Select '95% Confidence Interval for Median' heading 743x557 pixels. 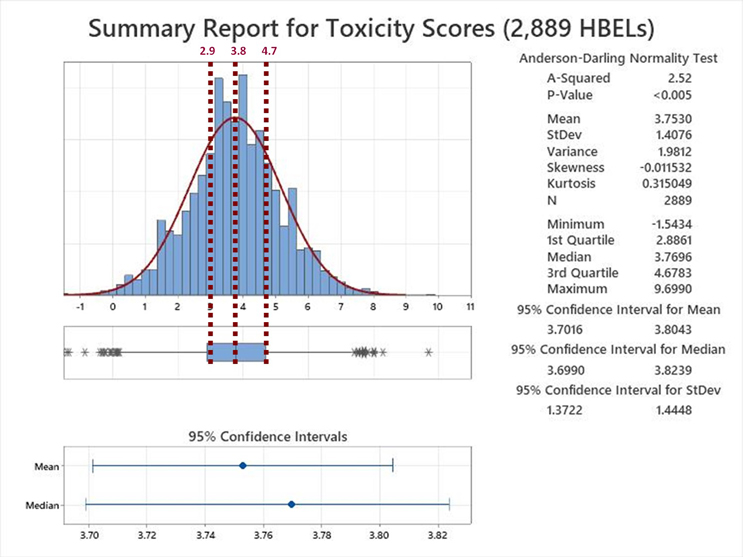point(618,350)
